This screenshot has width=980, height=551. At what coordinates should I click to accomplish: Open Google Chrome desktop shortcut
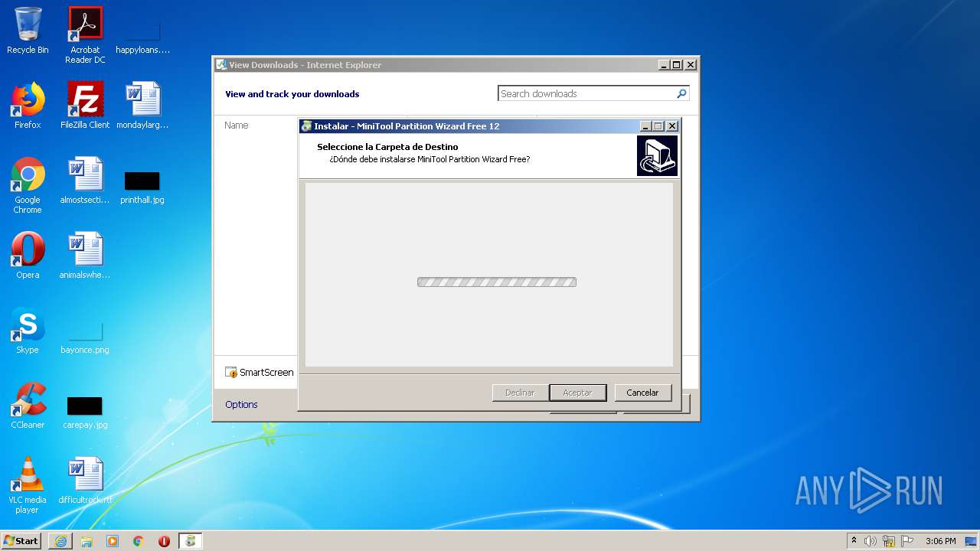[28, 185]
